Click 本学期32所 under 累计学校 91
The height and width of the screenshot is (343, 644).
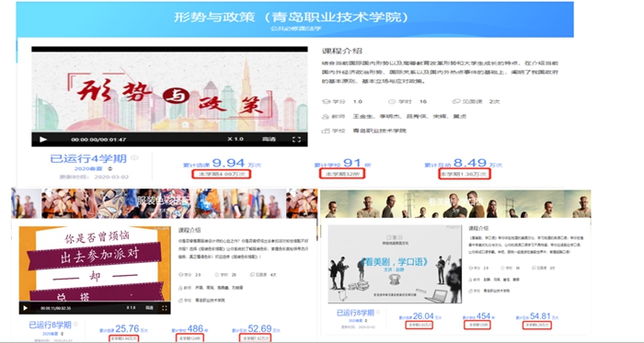click(x=341, y=174)
